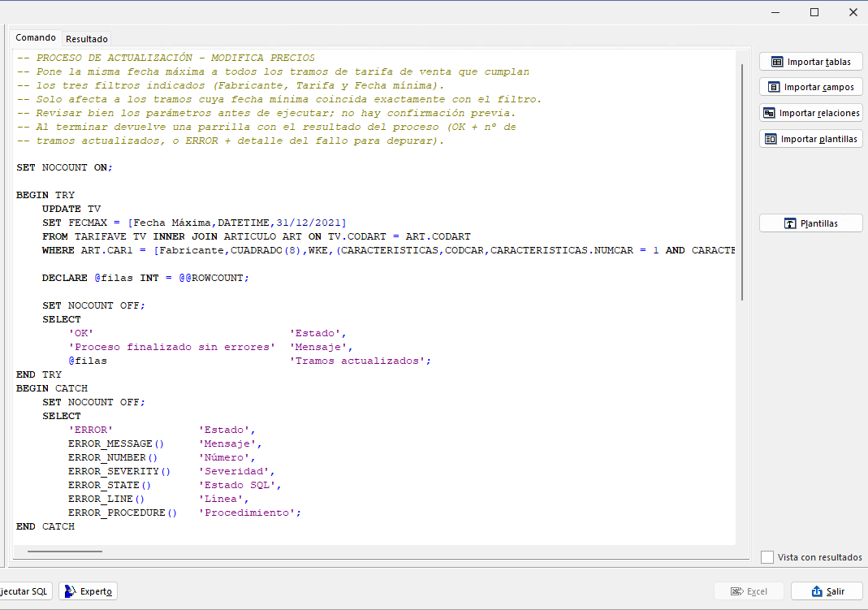Maximize the window

[x=814, y=12]
